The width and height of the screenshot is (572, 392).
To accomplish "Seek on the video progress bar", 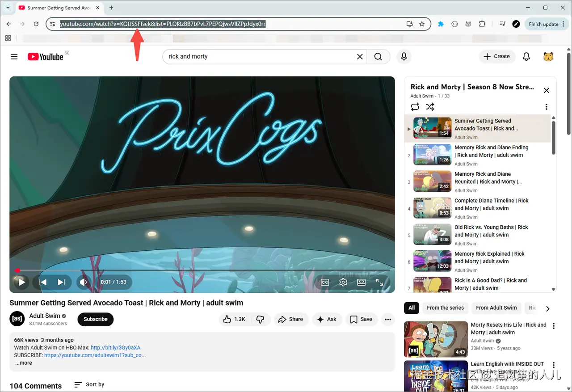I will (202, 270).
